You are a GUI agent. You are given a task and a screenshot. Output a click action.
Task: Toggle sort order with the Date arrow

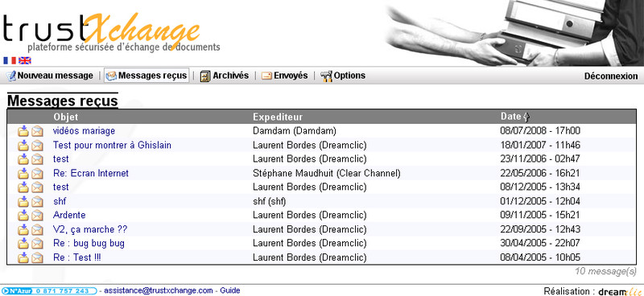[527, 117]
